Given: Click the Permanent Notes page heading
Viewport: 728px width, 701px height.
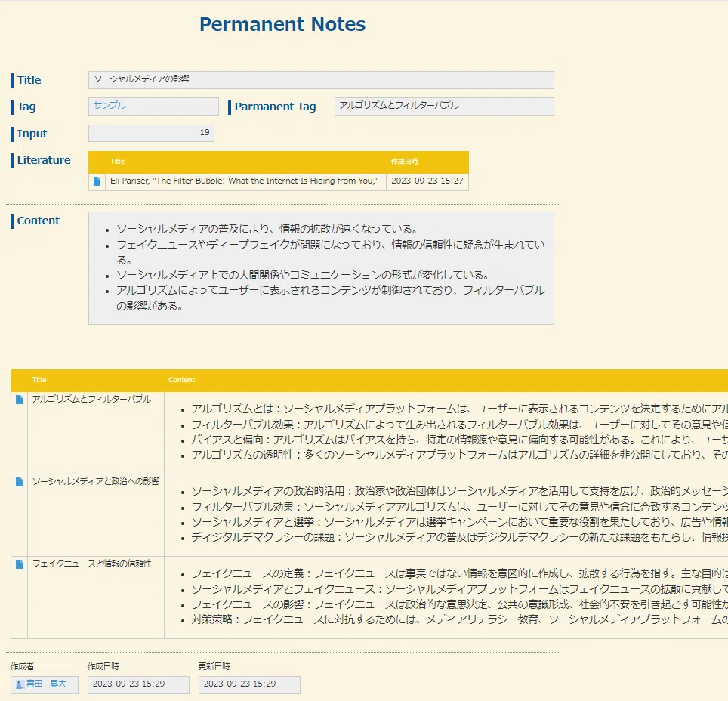Looking at the screenshot, I should coord(282,25).
